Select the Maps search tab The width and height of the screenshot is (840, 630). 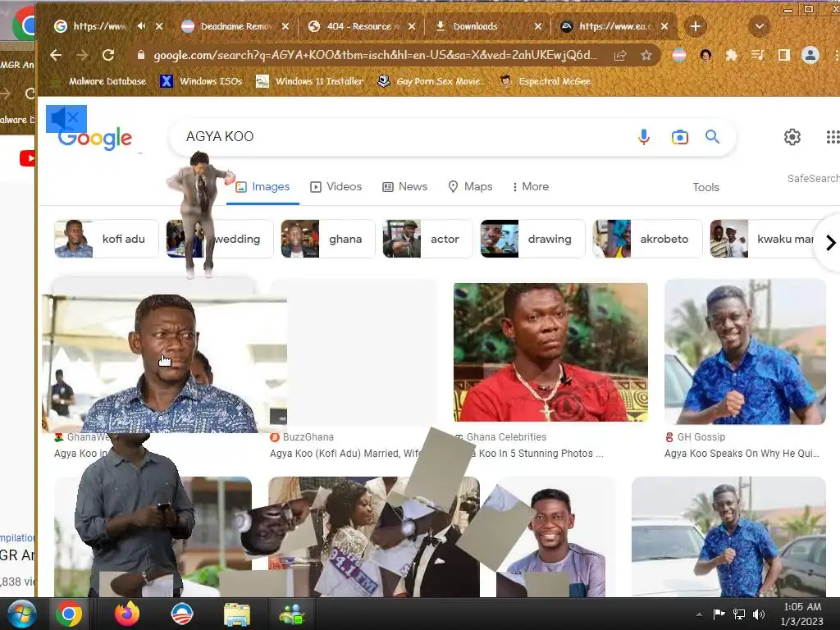click(470, 186)
